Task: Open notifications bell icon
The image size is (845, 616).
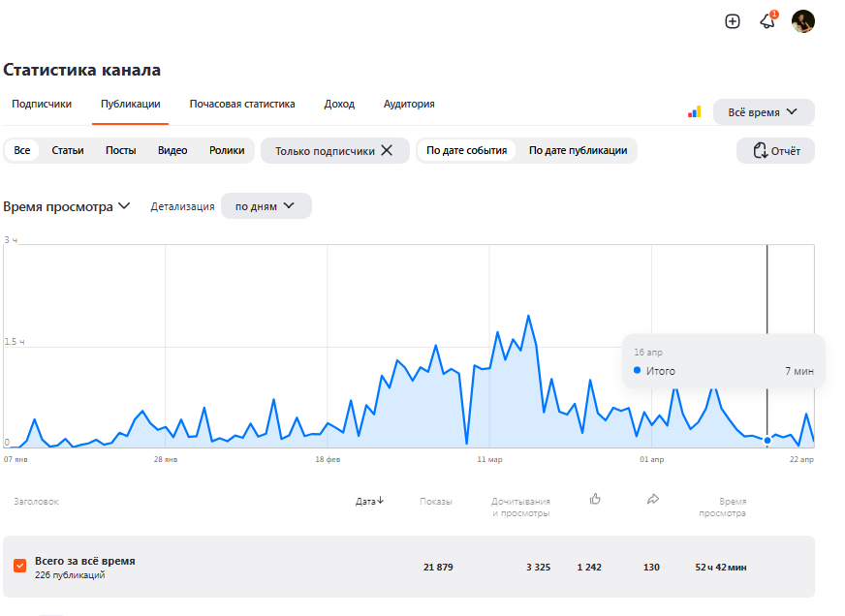Action: [x=767, y=21]
